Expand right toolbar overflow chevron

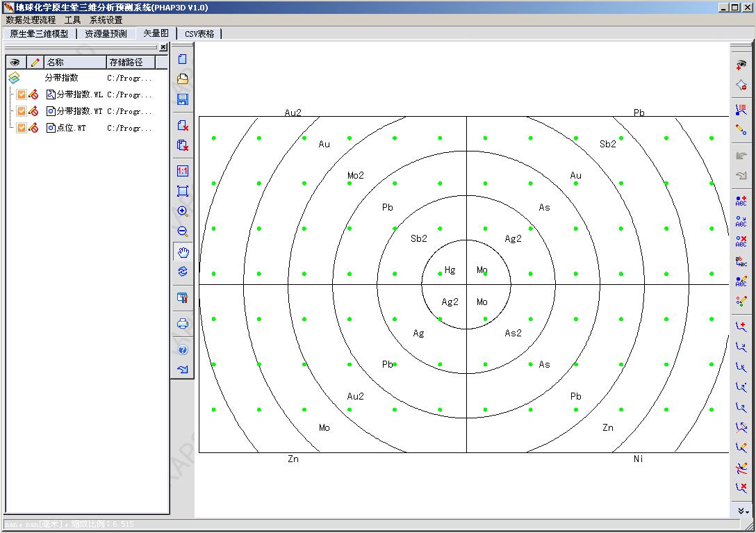743,511
